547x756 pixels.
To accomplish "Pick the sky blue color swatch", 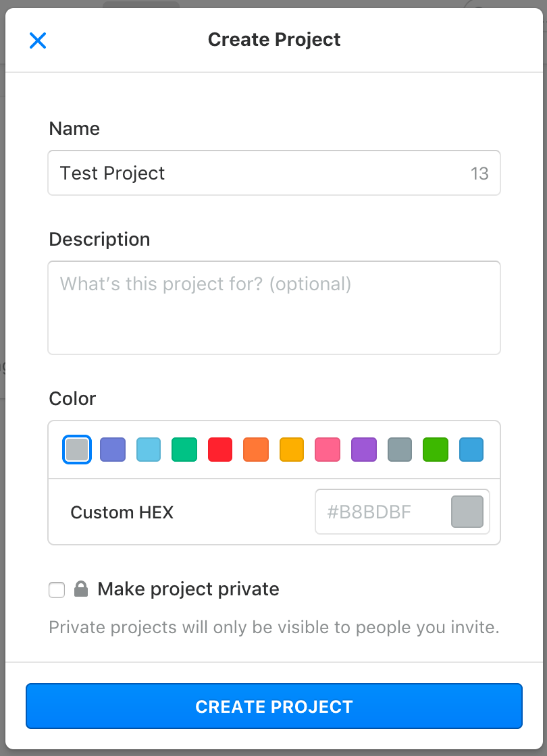I will tap(149, 450).
